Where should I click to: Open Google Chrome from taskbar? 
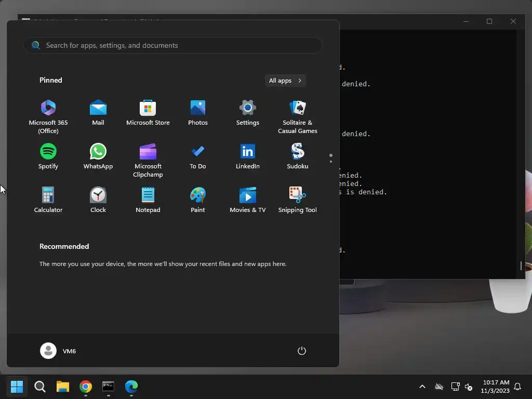click(x=86, y=387)
